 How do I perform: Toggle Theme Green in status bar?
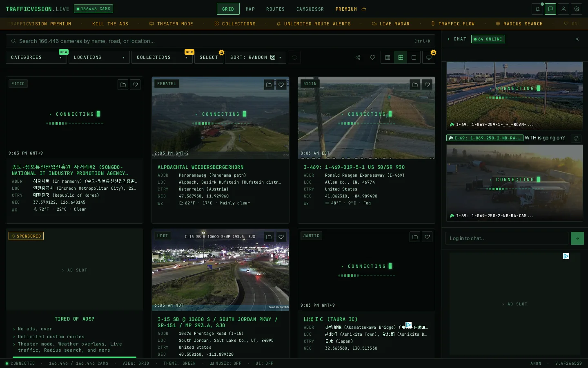click(x=179, y=363)
